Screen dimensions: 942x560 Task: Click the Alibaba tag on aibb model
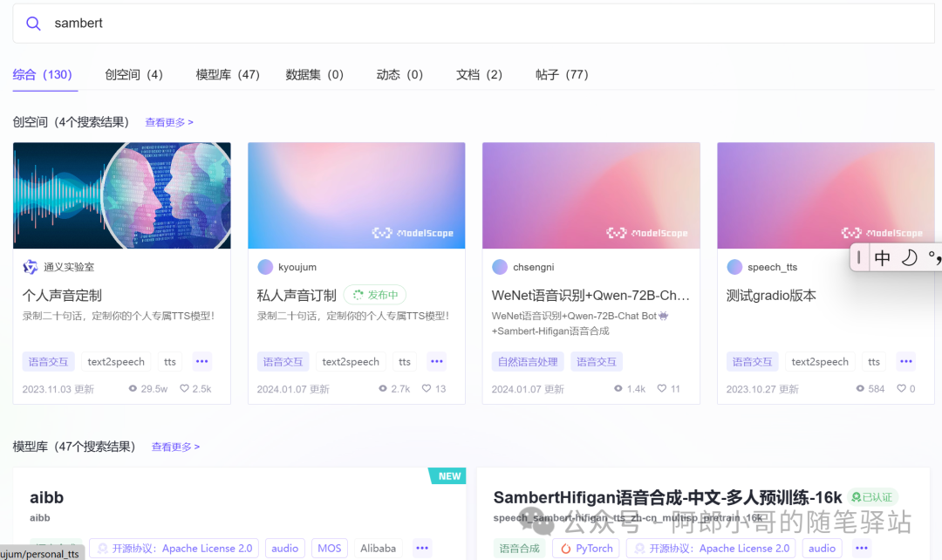pos(378,548)
